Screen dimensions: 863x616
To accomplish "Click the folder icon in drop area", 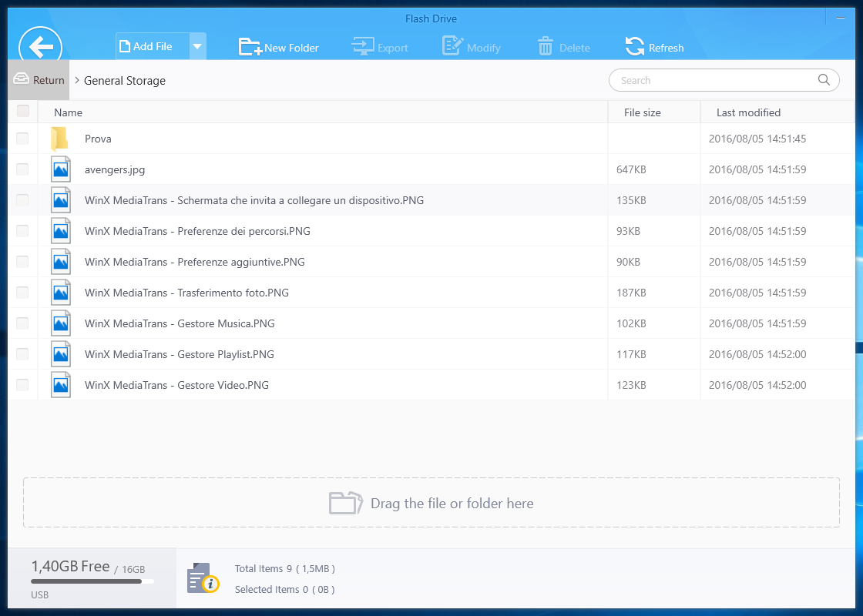I will click(x=346, y=503).
